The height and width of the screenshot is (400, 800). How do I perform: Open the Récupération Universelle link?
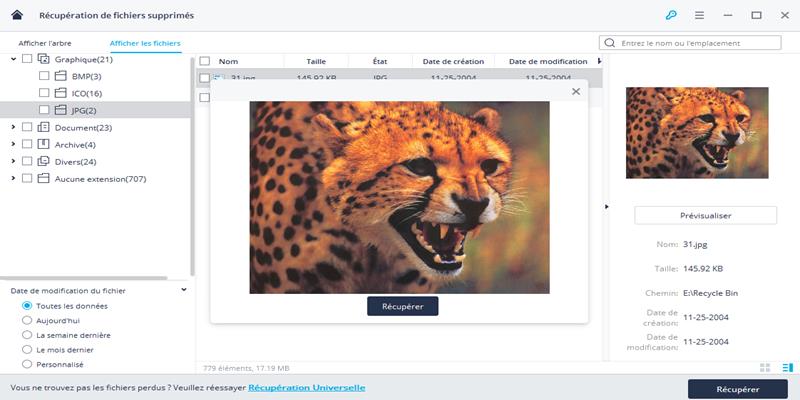point(306,387)
